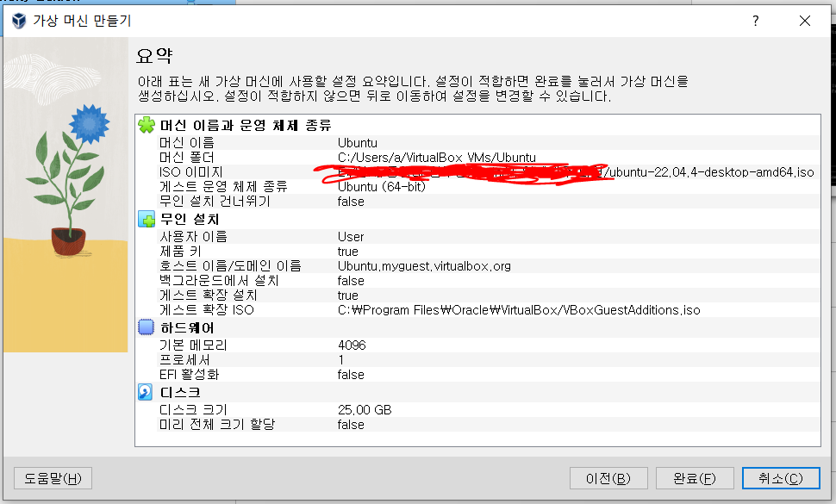
Task: Click the true value for 제품 키
Action: (347, 252)
